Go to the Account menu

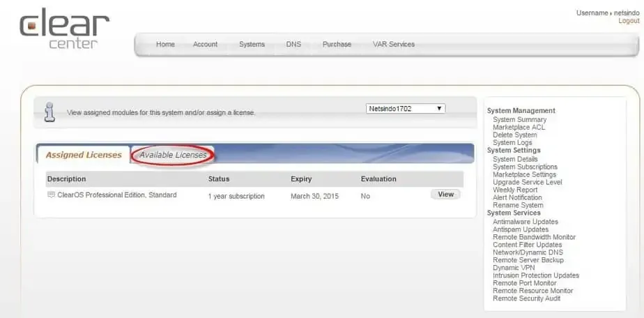tap(205, 45)
